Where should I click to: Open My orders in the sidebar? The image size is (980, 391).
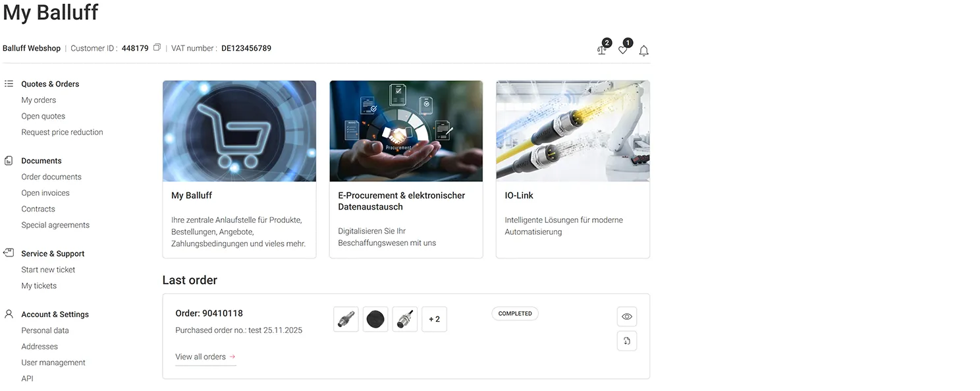tap(39, 100)
